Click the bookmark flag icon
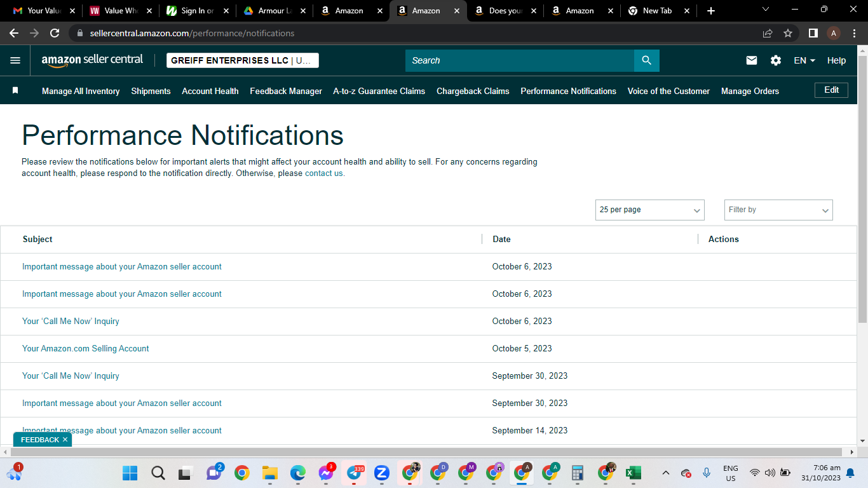The height and width of the screenshot is (488, 868). pyautogui.click(x=15, y=91)
